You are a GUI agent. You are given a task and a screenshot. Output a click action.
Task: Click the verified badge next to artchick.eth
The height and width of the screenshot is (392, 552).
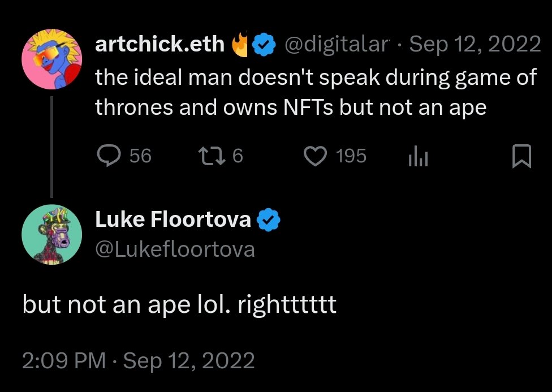(x=264, y=42)
